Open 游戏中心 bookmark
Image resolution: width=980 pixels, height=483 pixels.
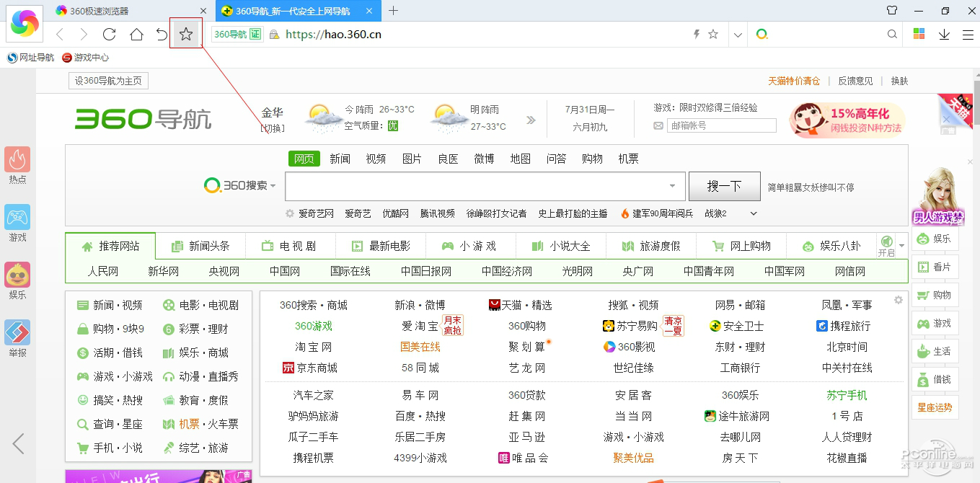[x=85, y=58]
